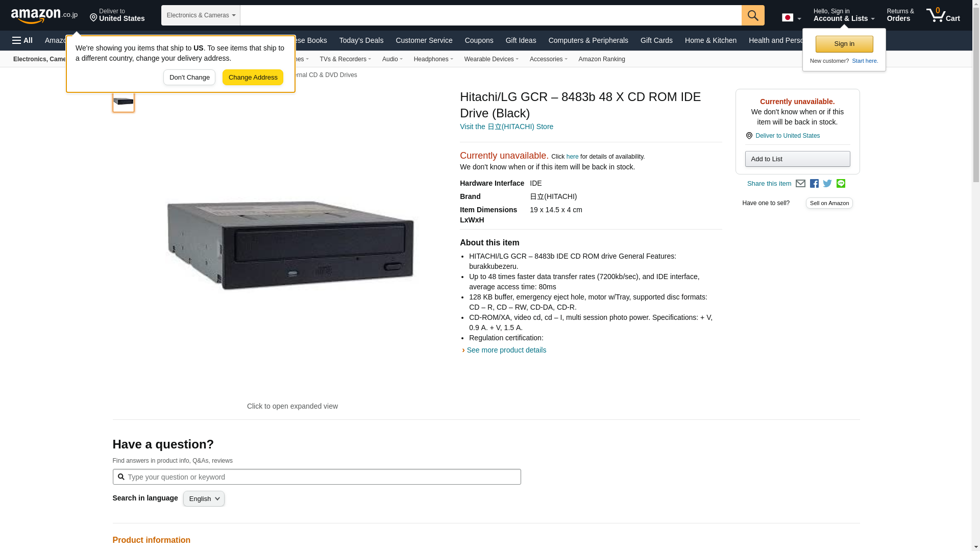Share item via email icon
Image resolution: width=980 pixels, height=551 pixels.
[800, 184]
